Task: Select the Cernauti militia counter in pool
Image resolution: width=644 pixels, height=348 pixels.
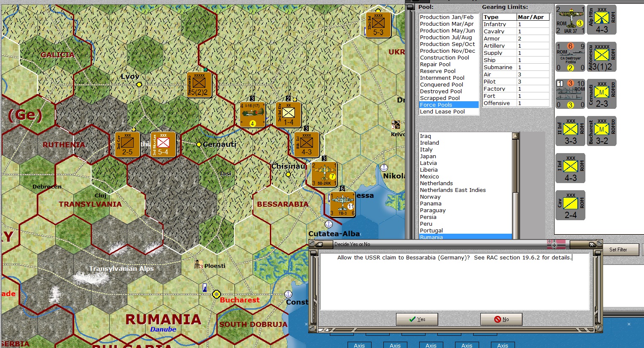Action: pyautogui.click(x=601, y=94)
